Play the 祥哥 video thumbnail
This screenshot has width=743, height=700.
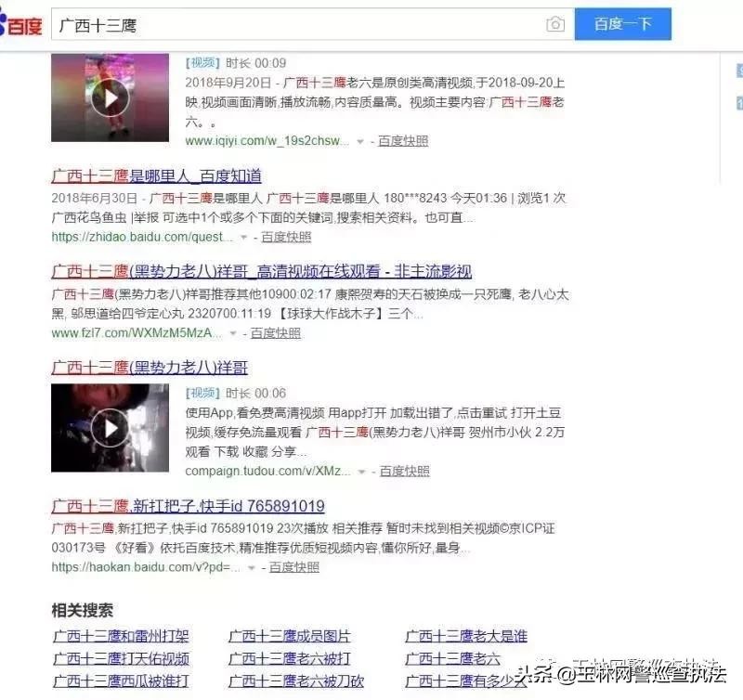110,428
